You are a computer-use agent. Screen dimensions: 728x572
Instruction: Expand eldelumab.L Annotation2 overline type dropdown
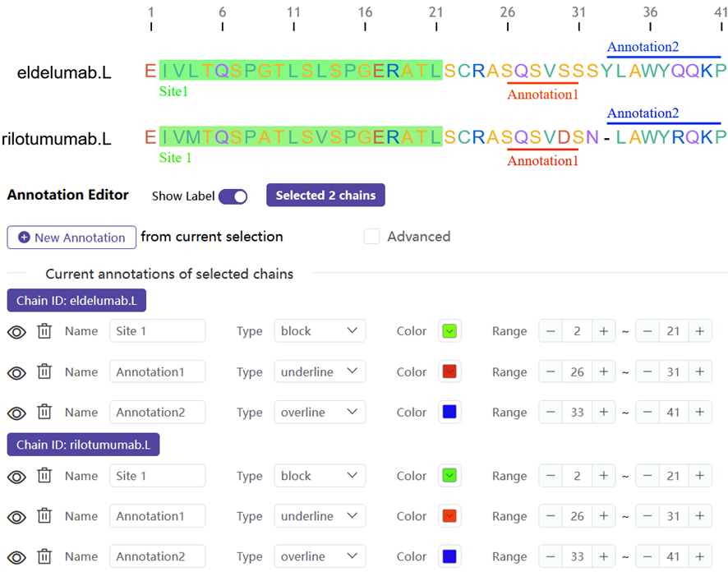click(x=320, y=413)
